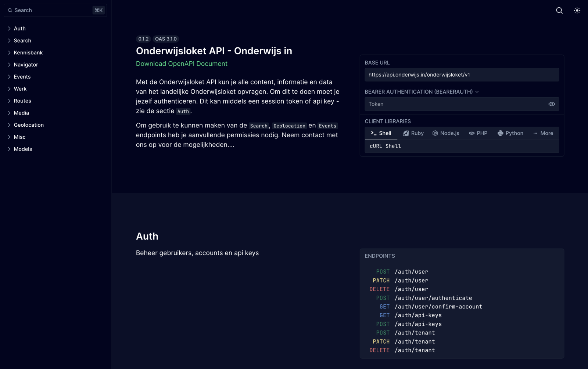Click the Auth section heading
The height and width of the screenshot is (369, 588).
click(x=147, y=236)
